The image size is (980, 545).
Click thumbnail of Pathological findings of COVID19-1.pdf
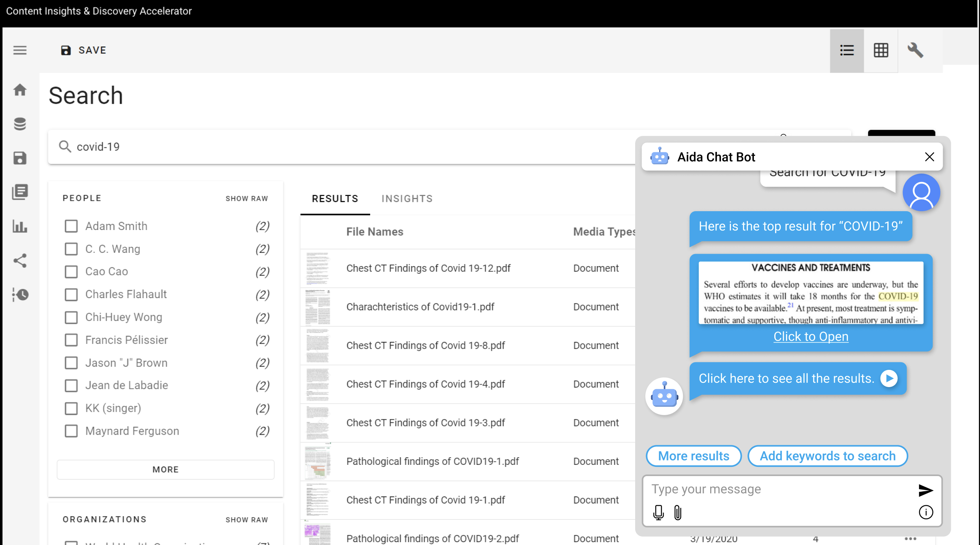(x=318, y=462)
